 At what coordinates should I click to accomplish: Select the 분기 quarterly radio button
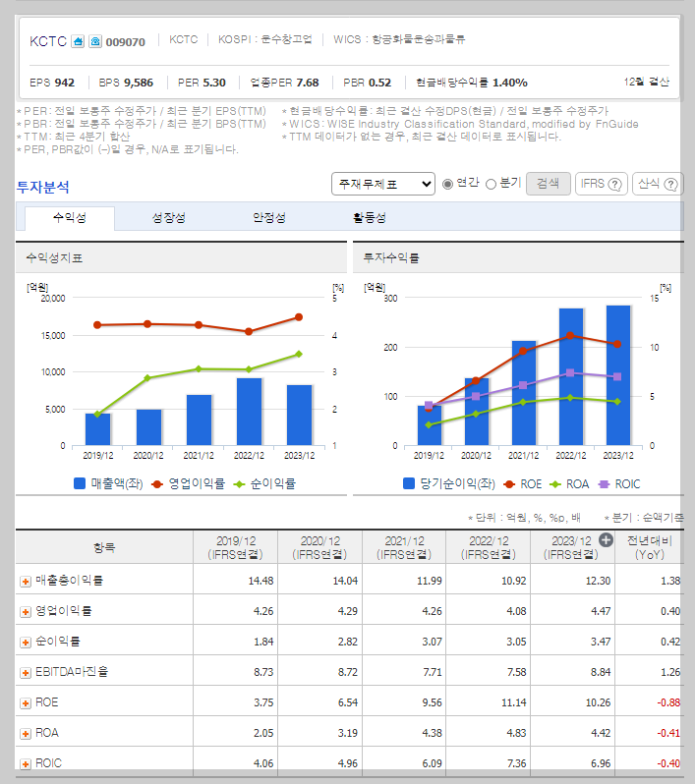coord(491,185)
